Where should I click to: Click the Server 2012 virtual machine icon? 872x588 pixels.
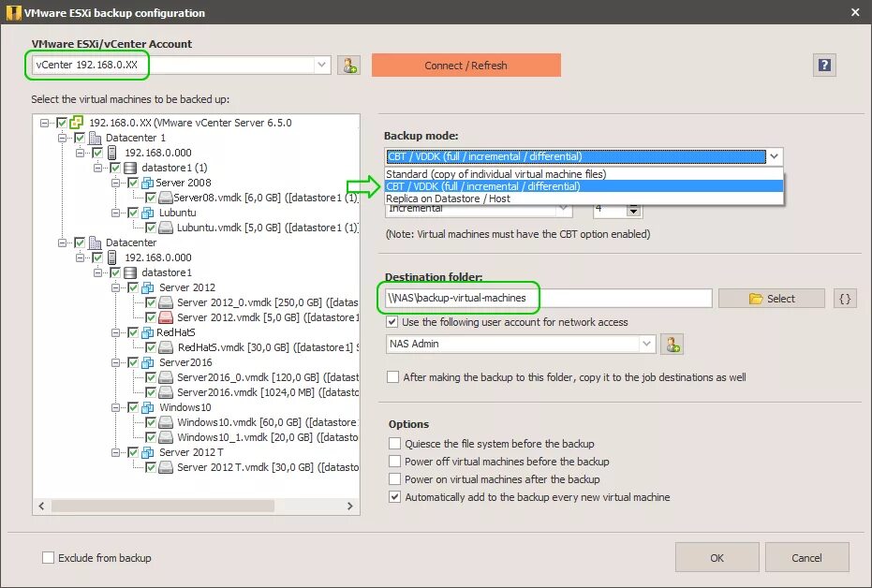tap(147, 287)
